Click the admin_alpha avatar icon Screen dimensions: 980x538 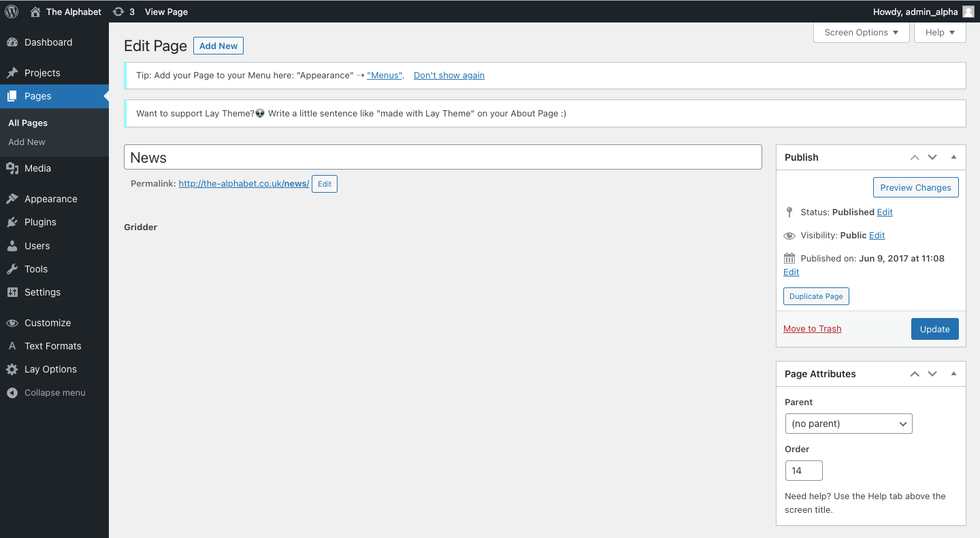click(968, 12)
